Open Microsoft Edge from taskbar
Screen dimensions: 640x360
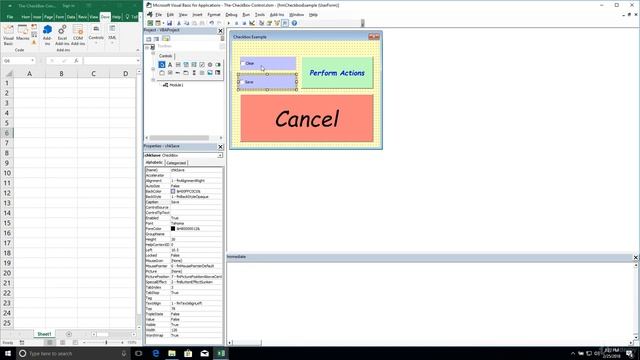click(x=156, y=353)
